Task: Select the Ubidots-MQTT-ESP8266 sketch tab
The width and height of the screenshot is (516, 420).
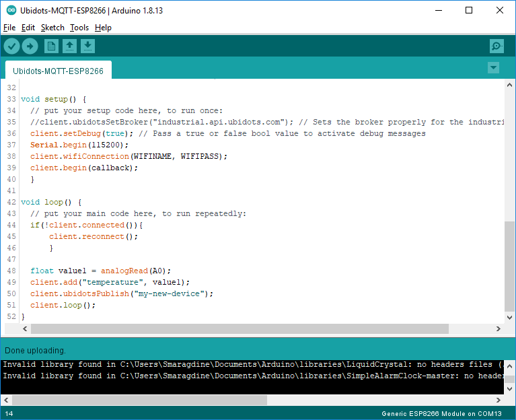Action: tap(59, 71)
